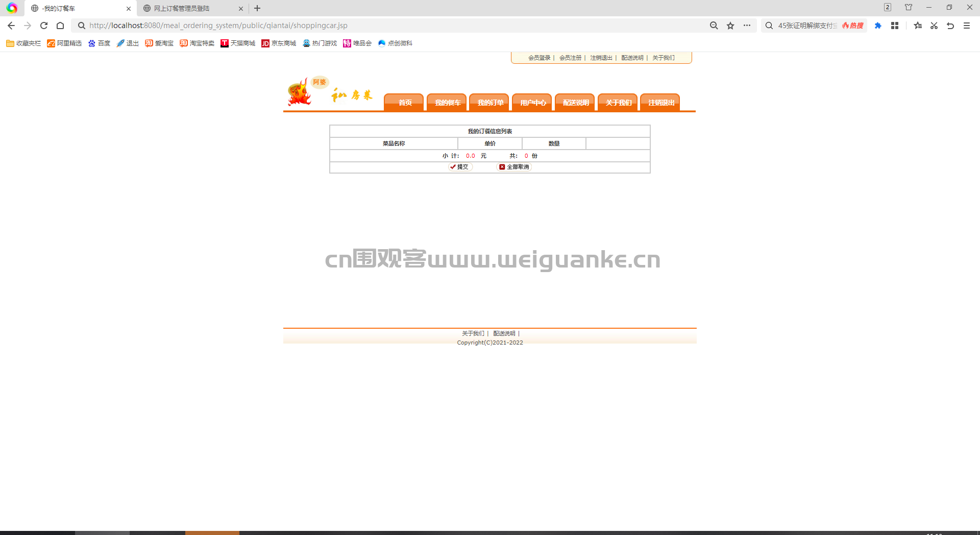
Task: Open the tab count indicator icon
Action: click(888, 7)
